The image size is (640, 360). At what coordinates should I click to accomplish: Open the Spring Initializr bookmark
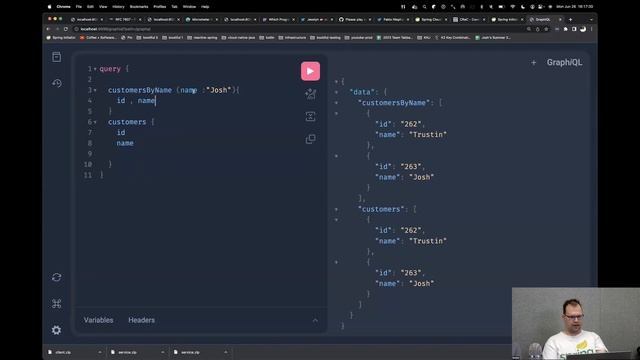(61, 38)
